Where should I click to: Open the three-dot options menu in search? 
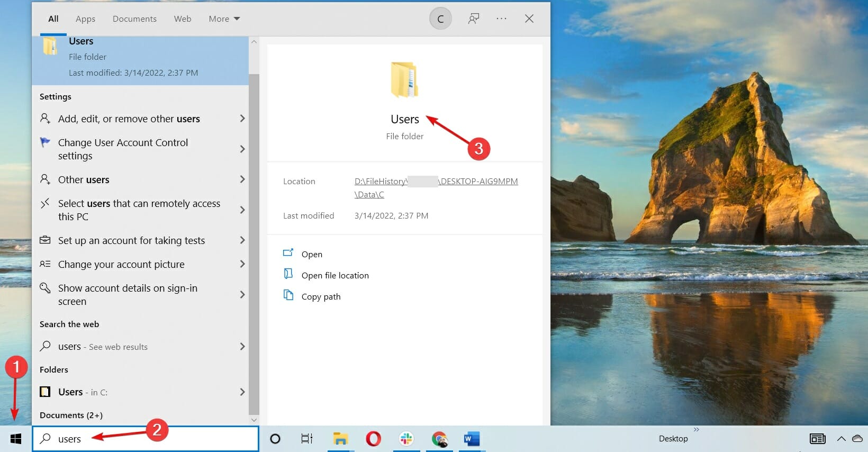(502, 19)
